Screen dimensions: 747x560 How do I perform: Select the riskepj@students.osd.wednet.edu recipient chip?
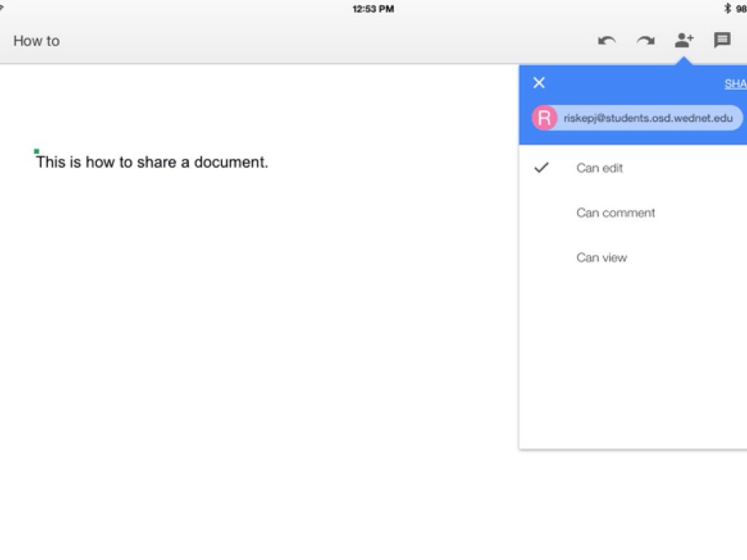pos(648,118)
